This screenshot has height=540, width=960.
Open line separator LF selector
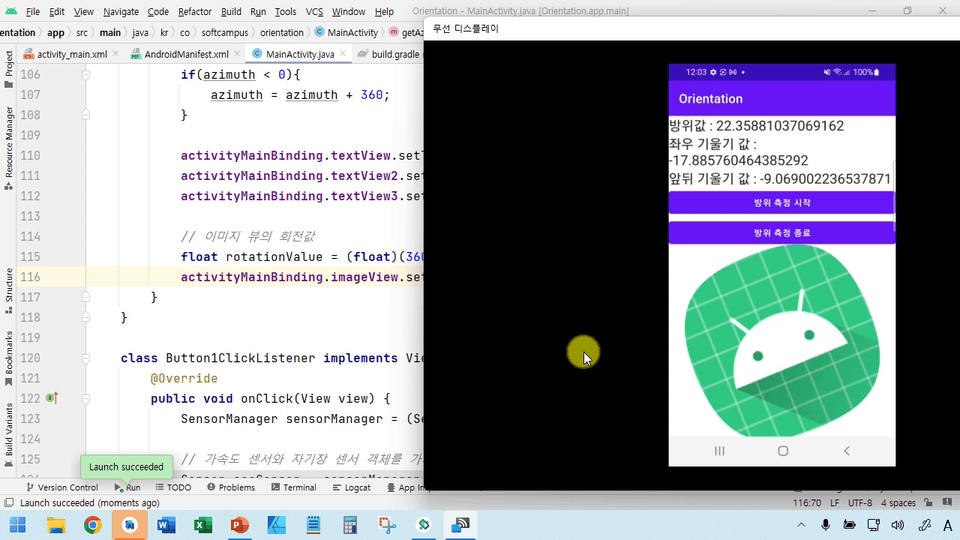click(834, 503)
